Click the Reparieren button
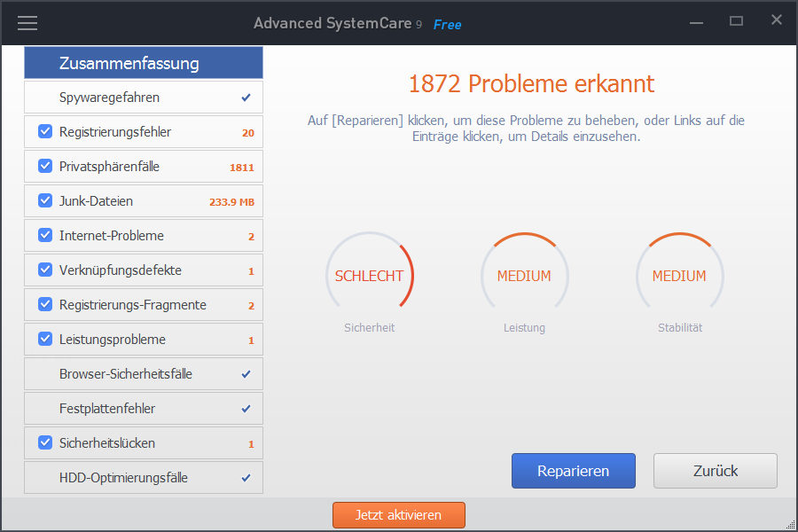This screenshot has width=798, height=532. coord(574,471)
